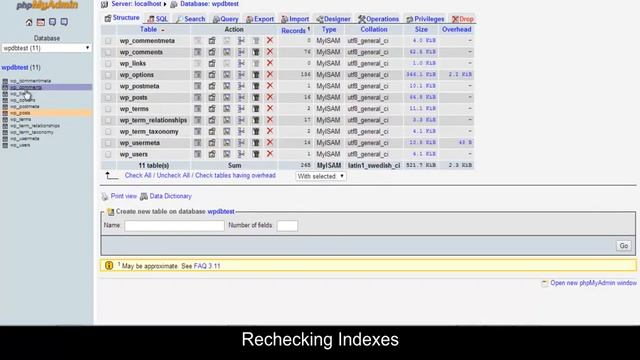Viewport: 640px width, 360px height.
Task: Click 'Open new phpMyAdmin window' link
Action: tap(593, 283)
